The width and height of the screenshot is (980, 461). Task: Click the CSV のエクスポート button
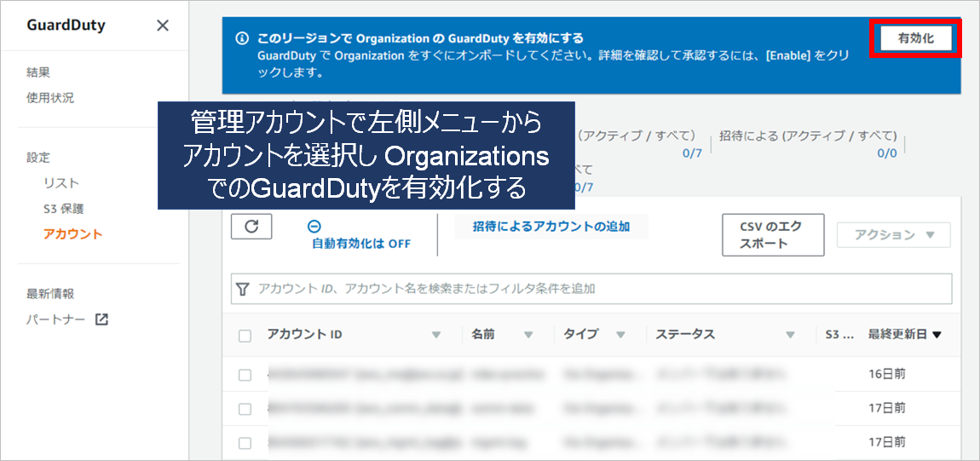coord(773,235)
